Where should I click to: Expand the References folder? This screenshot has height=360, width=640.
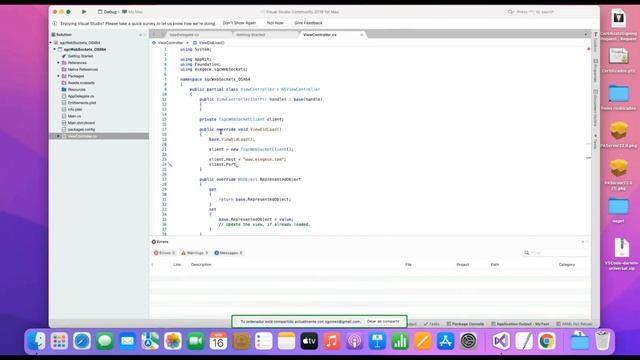pyautogui.click(x=58, y=63)
